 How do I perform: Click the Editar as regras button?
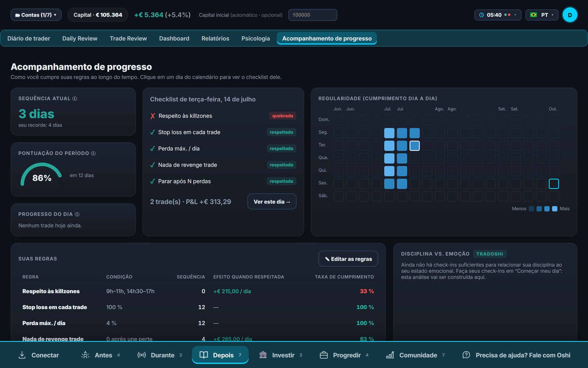(348, 259)
